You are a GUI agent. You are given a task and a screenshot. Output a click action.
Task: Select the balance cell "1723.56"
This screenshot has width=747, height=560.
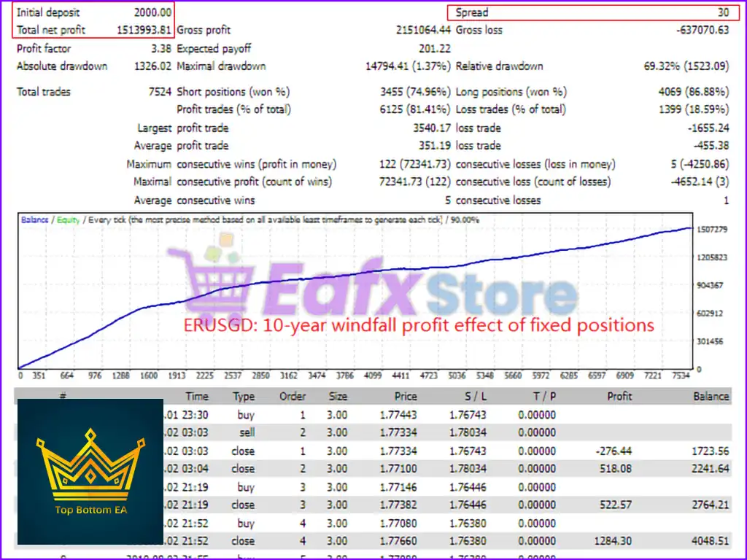point(711,451)
